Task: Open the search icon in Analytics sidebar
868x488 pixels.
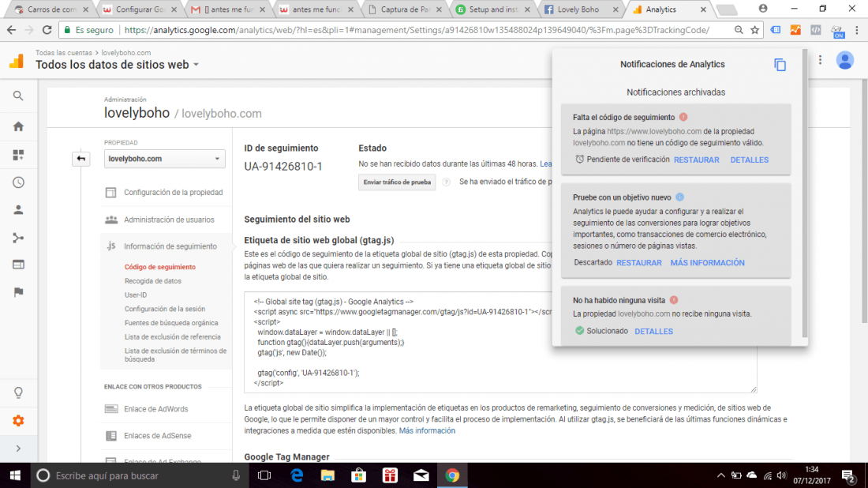Action: [x=18, y=96]
